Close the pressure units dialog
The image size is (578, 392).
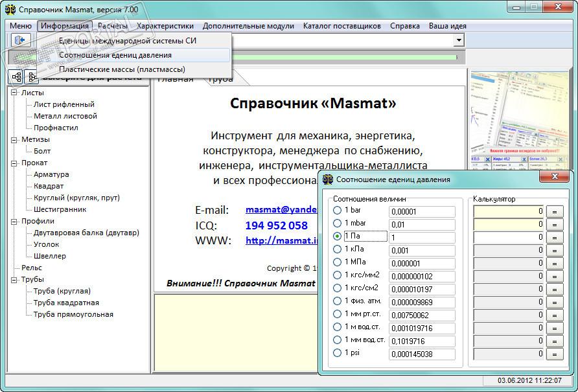555,177
